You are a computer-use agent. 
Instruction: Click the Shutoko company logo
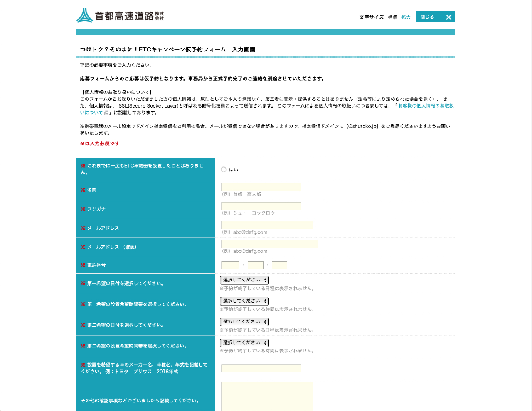[x=120, y=16]
